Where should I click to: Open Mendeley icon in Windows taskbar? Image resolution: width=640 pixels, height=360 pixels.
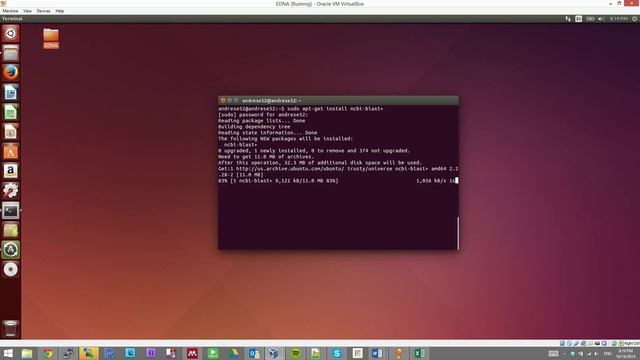(x=192, y=353)
